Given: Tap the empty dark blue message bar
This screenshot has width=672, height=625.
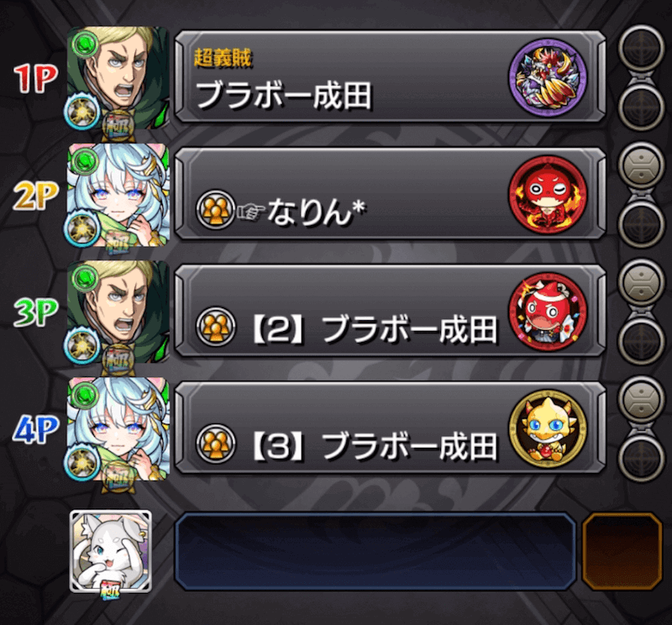Looking at the screenshot, I should click(x=375, y=551).
